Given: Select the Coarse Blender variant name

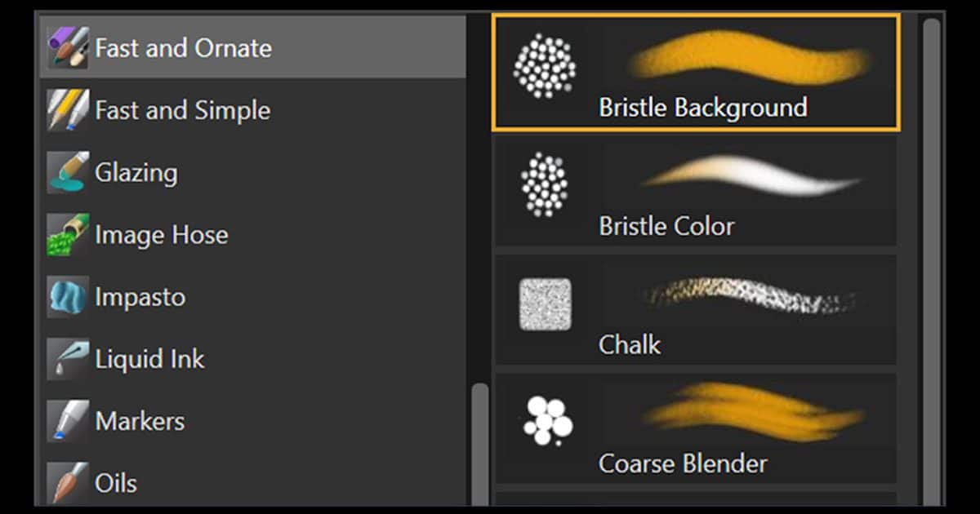Looking at the screenshot, I should [686, 464].
